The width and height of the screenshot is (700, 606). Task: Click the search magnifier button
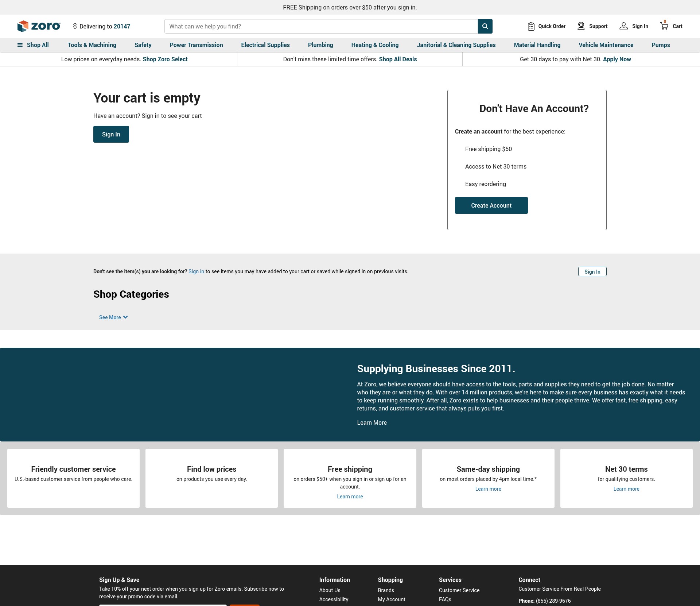pyautogui.click(x=485, y=26)
